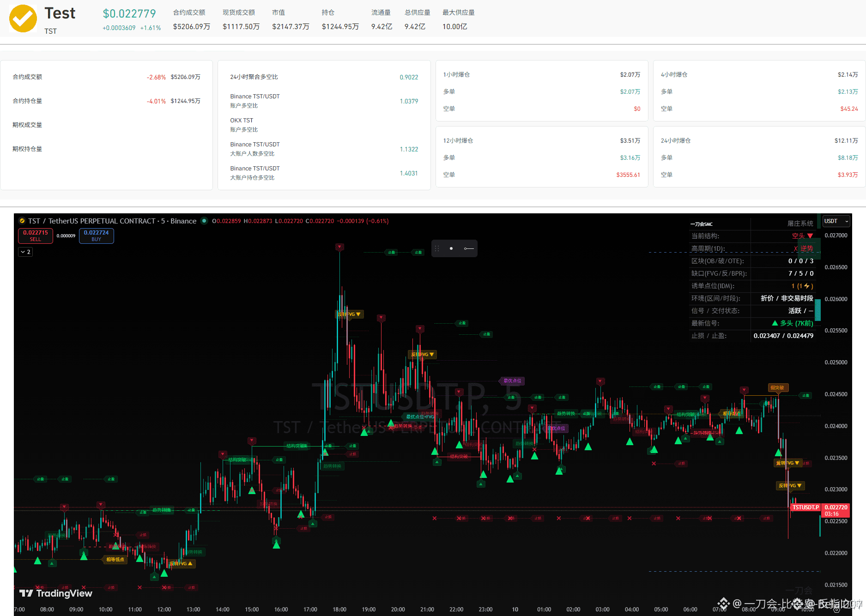
Task: Click the 大账户人数多空比 value 1.1322
Action: coord(409,149)
